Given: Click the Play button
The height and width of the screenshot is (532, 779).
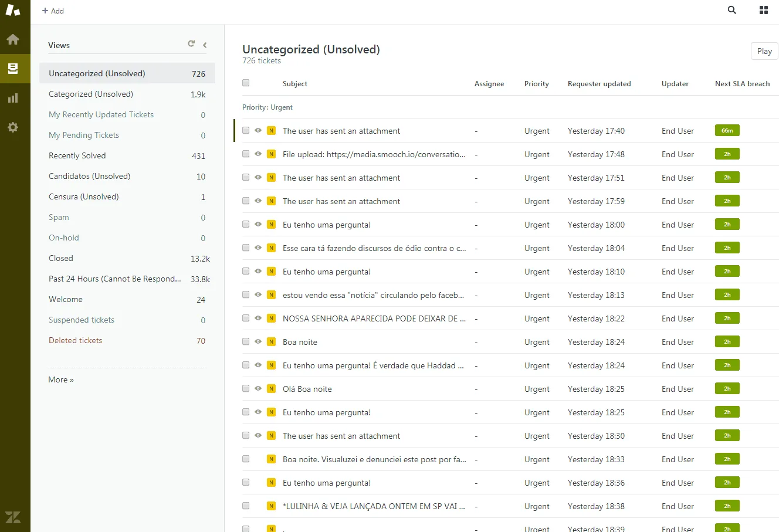Looking at the screenshot, I should click(x=764, y=51).
